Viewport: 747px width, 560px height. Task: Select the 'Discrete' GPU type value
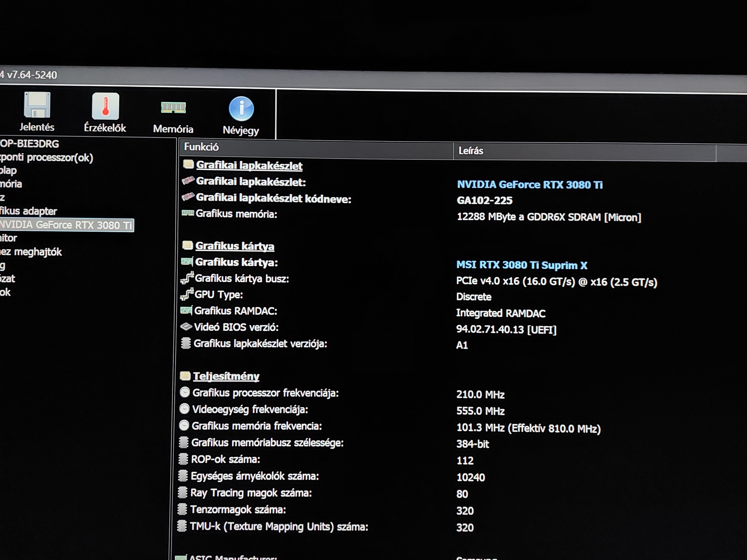pos(474,297)
